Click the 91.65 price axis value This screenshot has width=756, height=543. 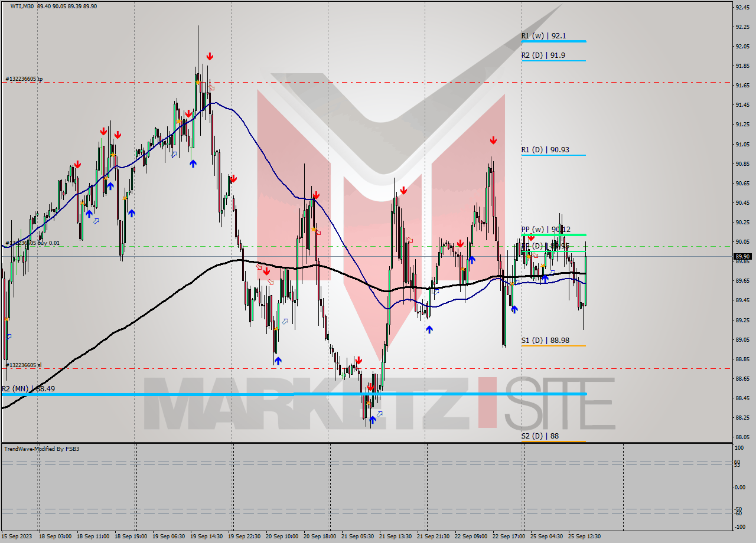click(742, 86)
